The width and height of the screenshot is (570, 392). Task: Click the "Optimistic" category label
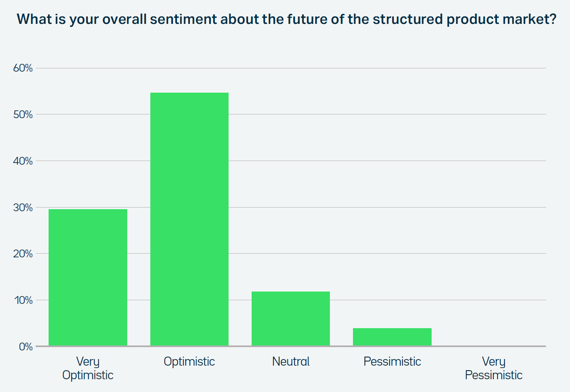click(189, 362)
